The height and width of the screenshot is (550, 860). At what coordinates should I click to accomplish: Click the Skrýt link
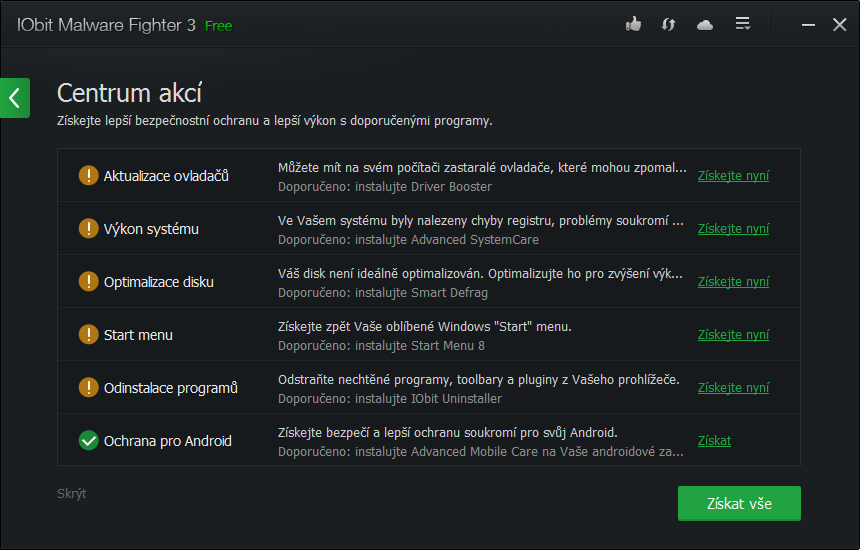tap(72, 494)
